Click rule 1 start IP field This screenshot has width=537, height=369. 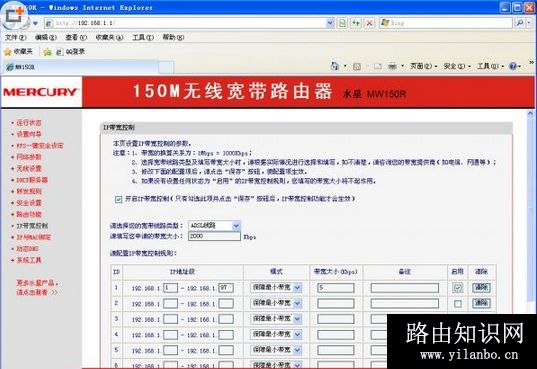coord(171,287)
